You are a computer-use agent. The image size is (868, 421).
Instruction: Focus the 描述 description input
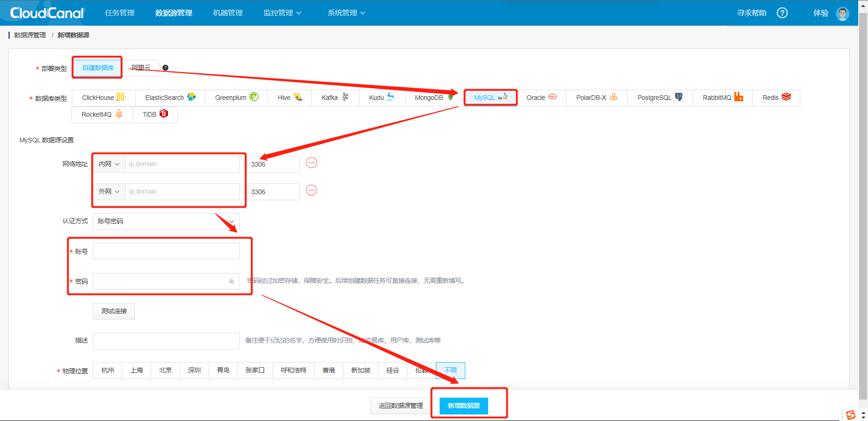(x=166, y=341)
